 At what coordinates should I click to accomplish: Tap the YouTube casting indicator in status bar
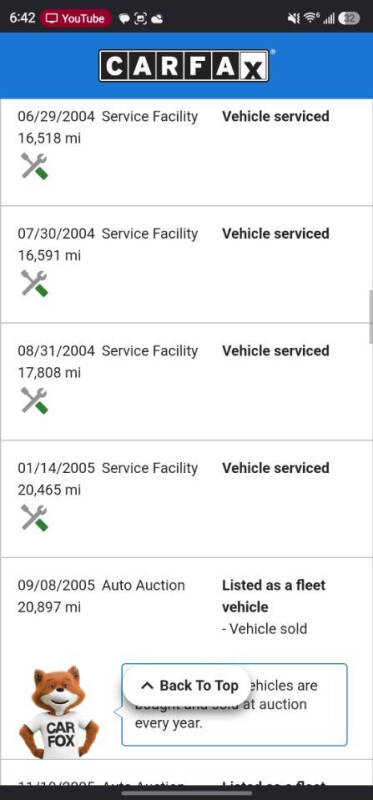pos(76,18)
